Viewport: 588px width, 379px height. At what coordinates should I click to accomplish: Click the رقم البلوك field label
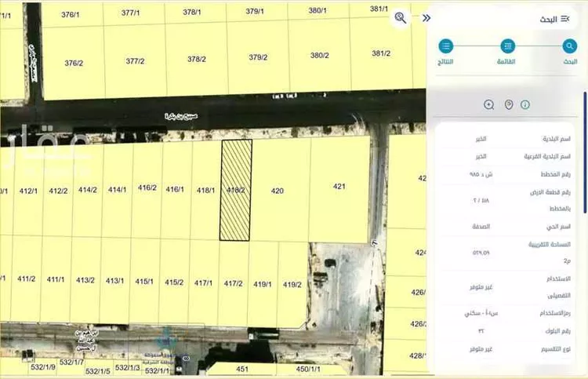[557, 331]
